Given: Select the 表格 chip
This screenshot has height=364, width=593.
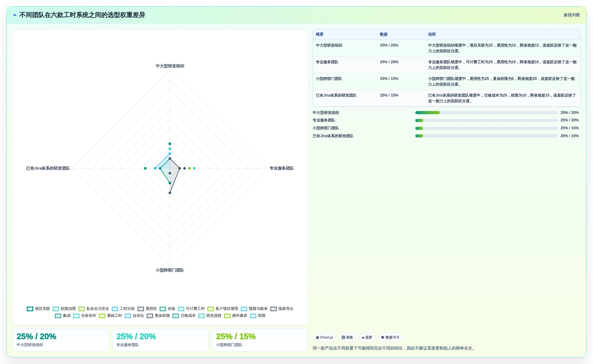Looking at the screenshot, I should click(347, 338).
